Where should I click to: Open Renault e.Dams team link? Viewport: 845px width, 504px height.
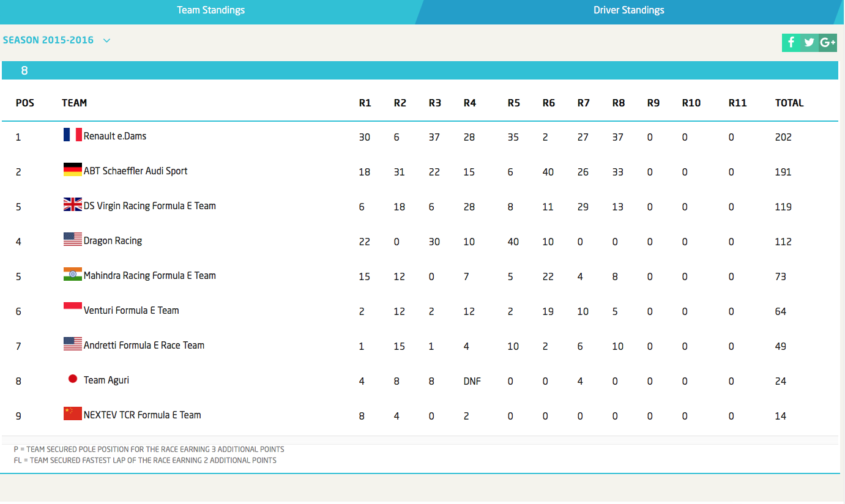[x=115, y=136]
